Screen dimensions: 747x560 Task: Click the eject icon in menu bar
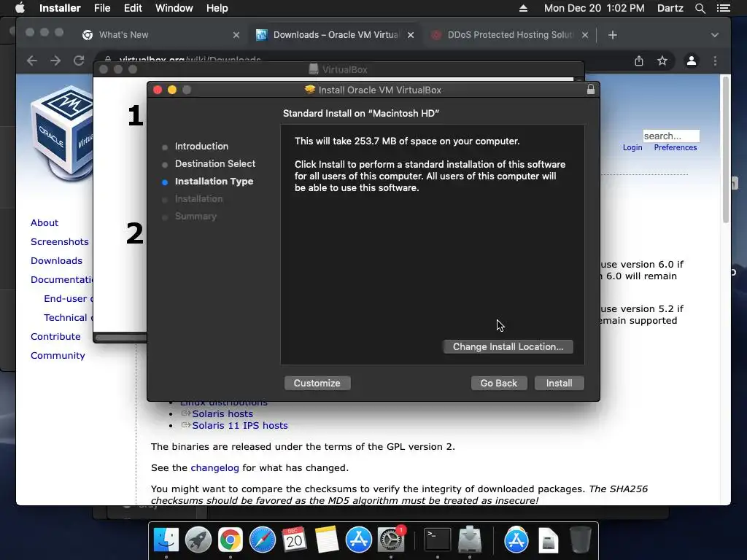(x=523, y=8)
